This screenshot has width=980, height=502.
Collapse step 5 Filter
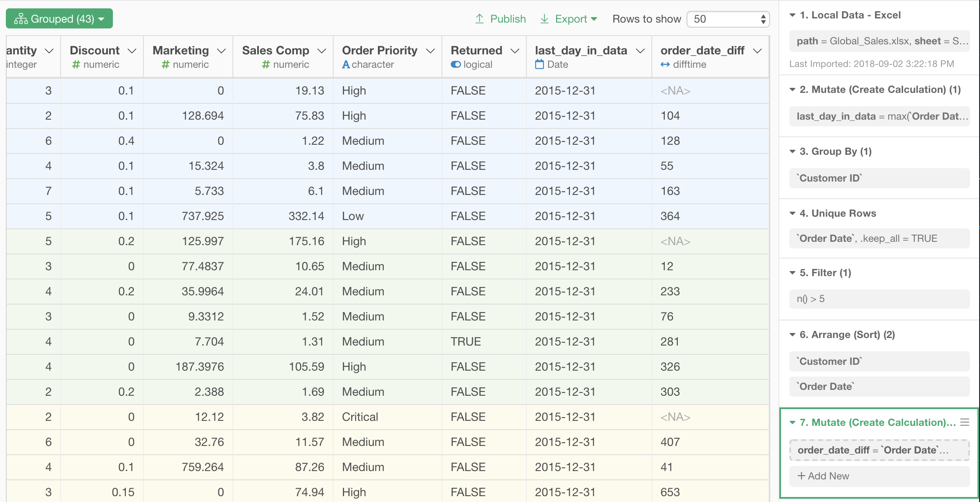pyautogui.click(x=792, y=273)
